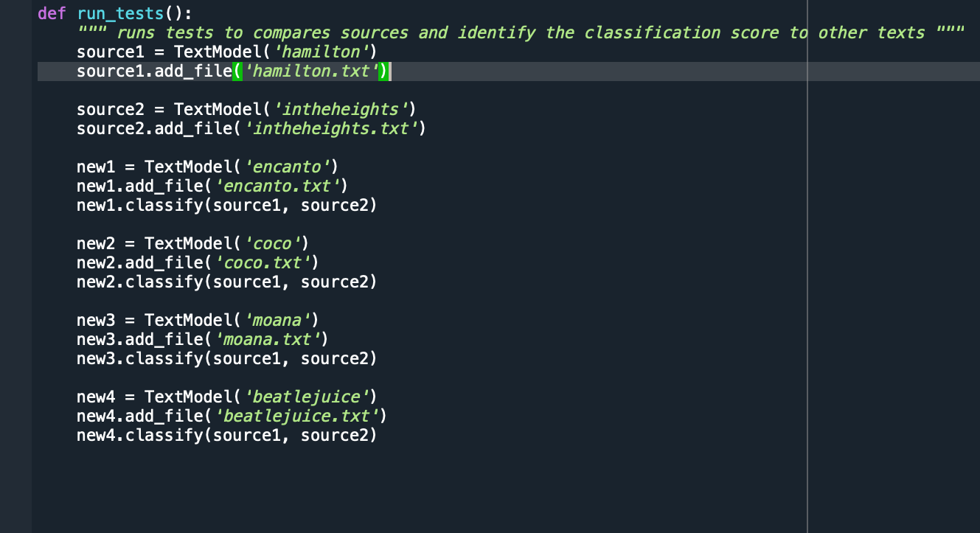Image resolution: width=980 pixels, height=533 pixels.
Task: Click new3.classify(source1, source2) line
Action: 226,358
